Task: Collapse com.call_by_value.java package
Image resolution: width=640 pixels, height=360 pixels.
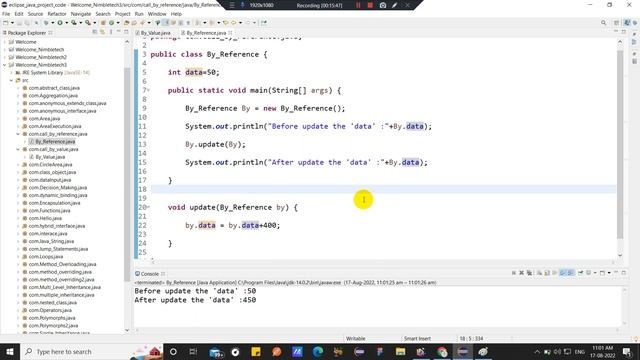Action: 18,149
